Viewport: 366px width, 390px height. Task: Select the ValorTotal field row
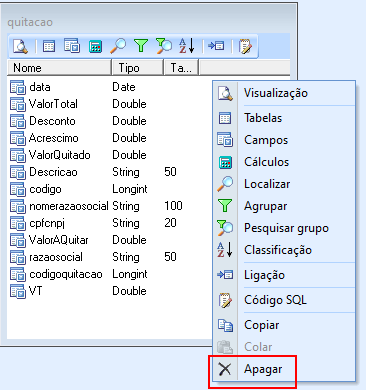tap(109, 104)
